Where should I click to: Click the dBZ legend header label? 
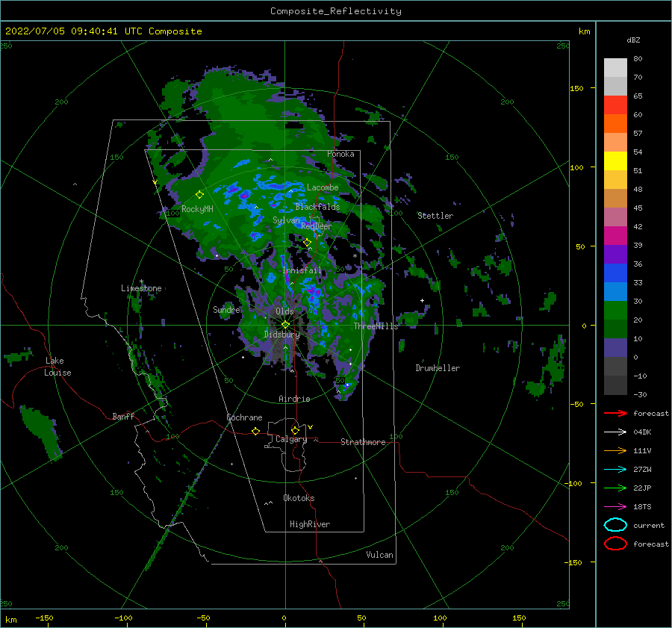tap(633, 40)
